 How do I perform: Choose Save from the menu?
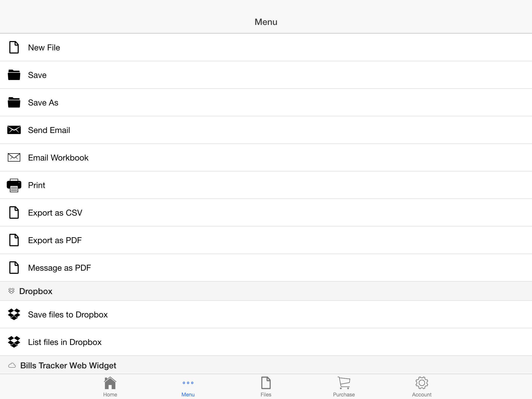point(266,75)
